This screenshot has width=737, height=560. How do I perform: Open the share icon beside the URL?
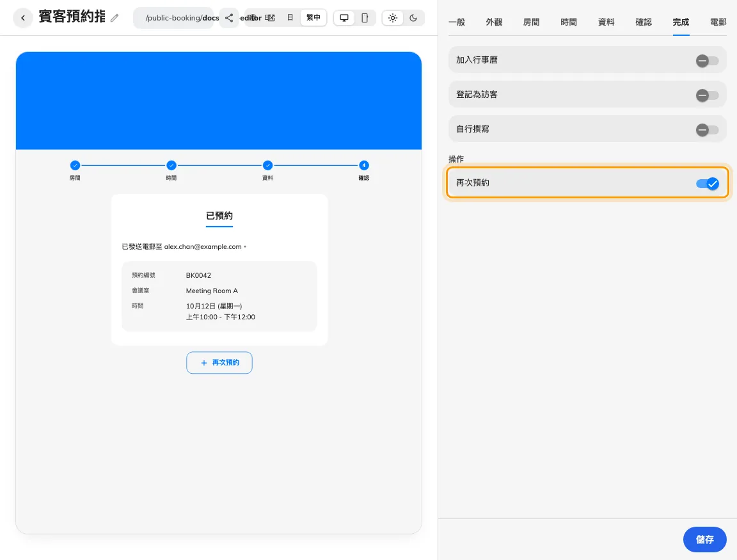[x=229, y=18]
